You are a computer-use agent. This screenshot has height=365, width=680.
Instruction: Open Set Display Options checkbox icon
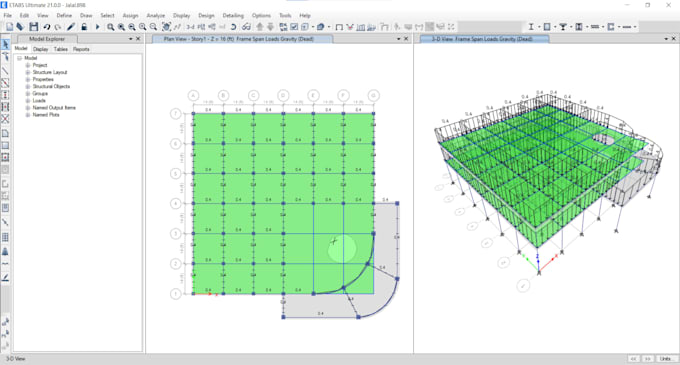point(294,27)
